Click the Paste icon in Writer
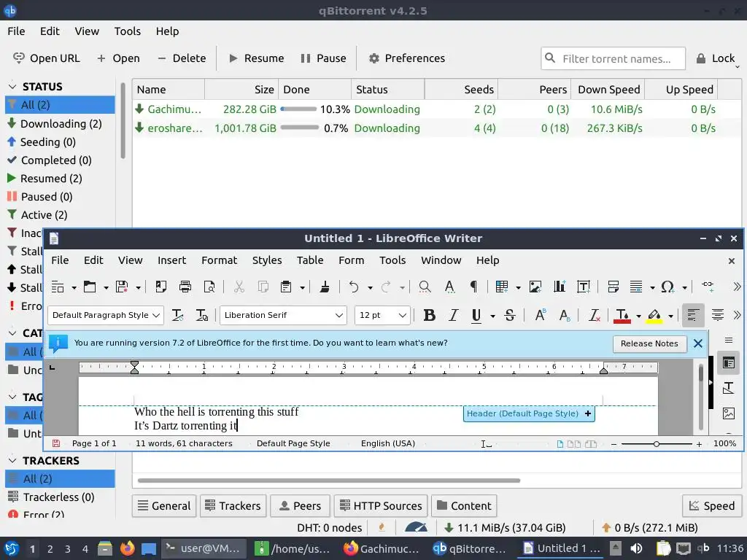Screen dimensions: 747x560 [286, 287]
